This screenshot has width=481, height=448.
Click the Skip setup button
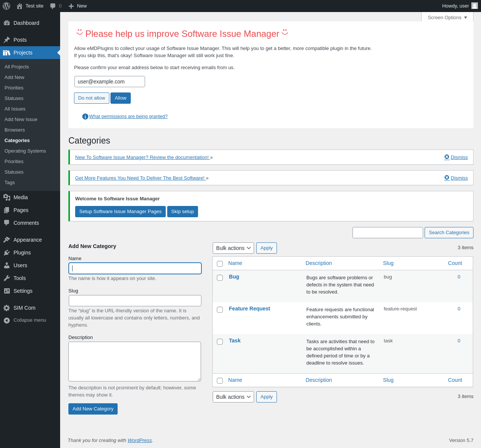pos(183,212)
